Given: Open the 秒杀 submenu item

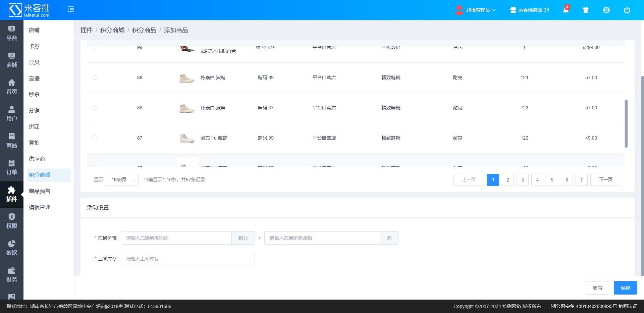Looking at the screenshot, I should coord(34,95).
